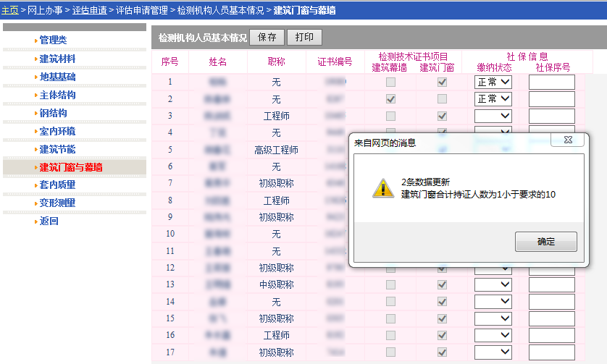The width and height of the screenshot is (607, 364).
Task: Click 确定 button in message dialog
Action: [545, 242]
